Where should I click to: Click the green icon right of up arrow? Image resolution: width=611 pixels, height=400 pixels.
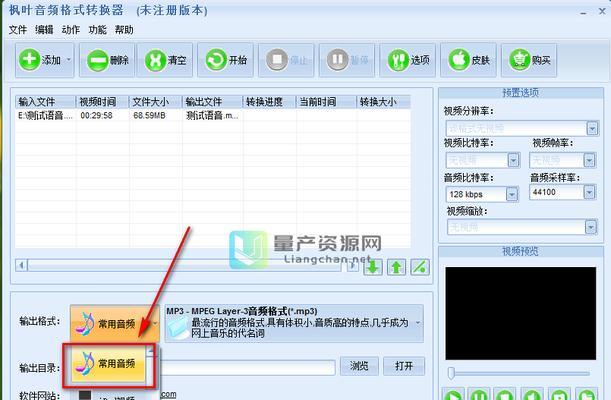(420, 267)
